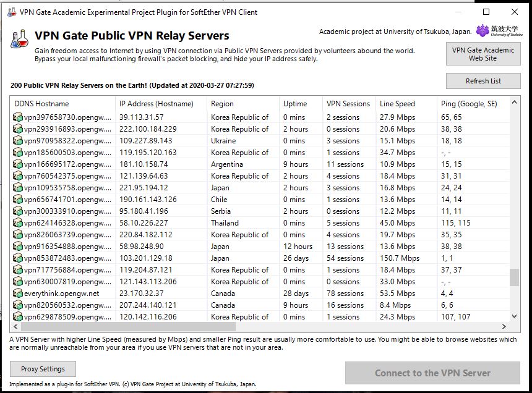
Task: Click server icon for vpn760542375 row
Action: [18, 176]
